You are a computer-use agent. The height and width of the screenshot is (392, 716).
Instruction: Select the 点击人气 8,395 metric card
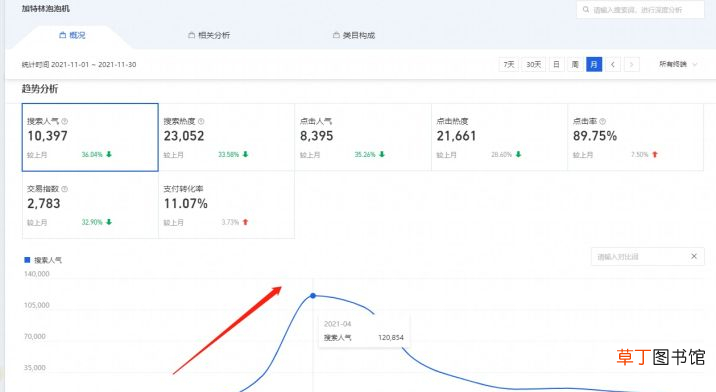363,138
